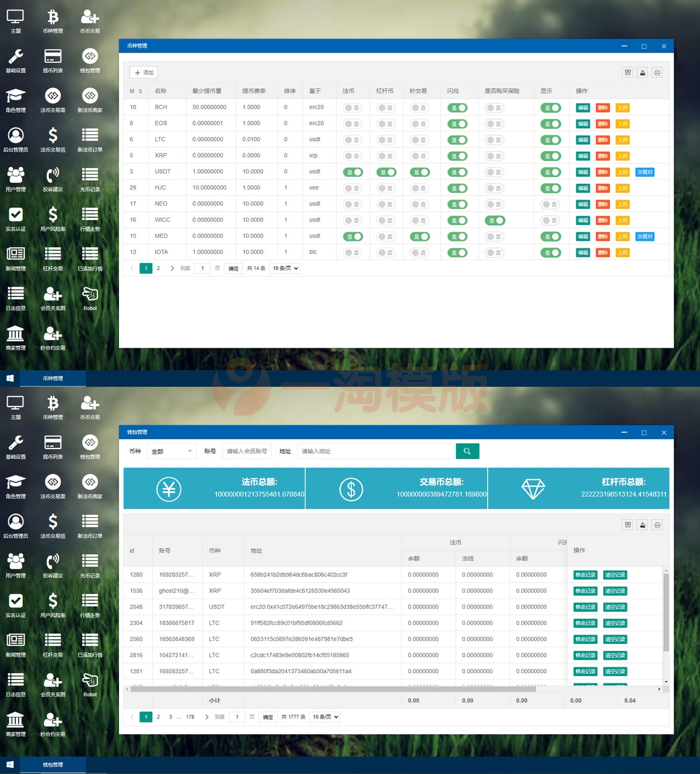Turn off 是否购买保险 switch for WICC row
Image resolution: width=700 pixels, height=774 pixels.
tap(495, 220)
